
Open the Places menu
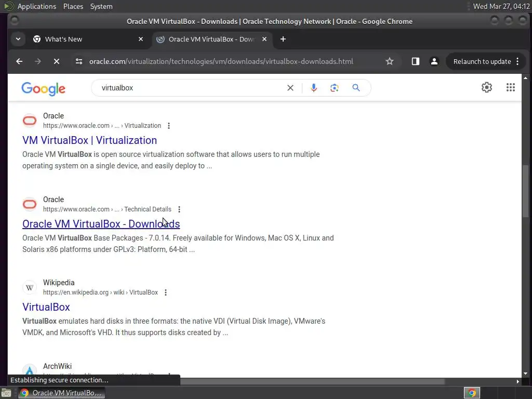[73, 6]
